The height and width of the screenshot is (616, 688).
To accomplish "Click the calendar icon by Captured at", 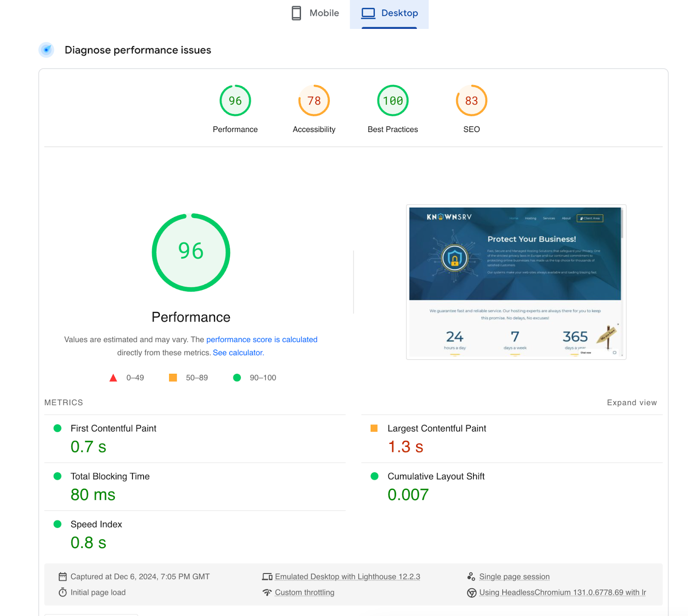I will coord(63,576).
